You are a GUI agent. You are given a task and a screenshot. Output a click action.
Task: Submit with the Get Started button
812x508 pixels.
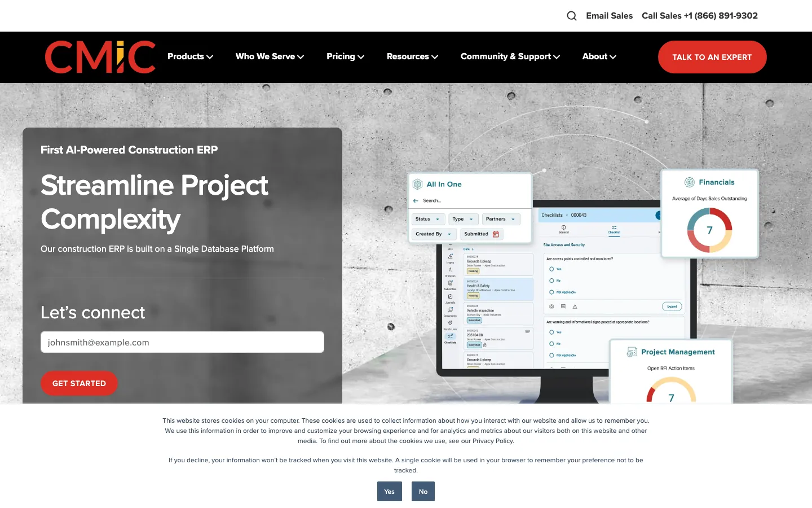coord(79,383)
